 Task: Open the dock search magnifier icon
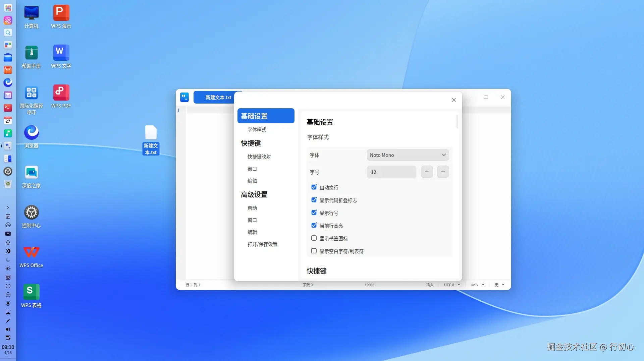click(x=8, y=33)
